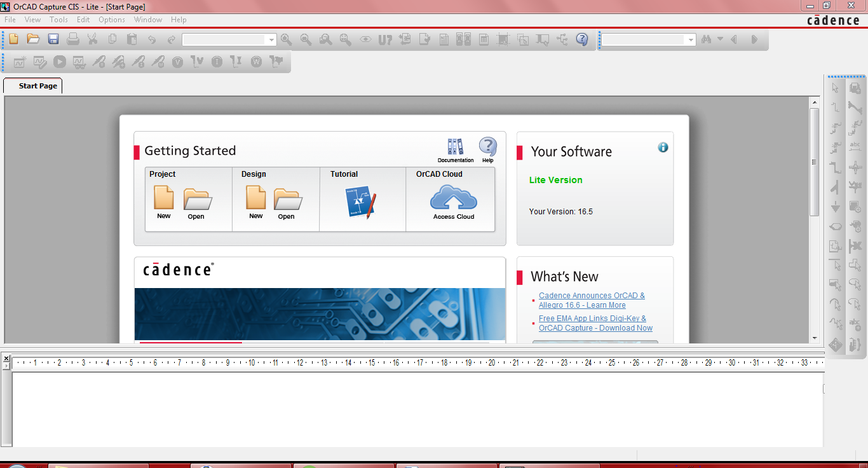Open the Options menu

[112, 20]
